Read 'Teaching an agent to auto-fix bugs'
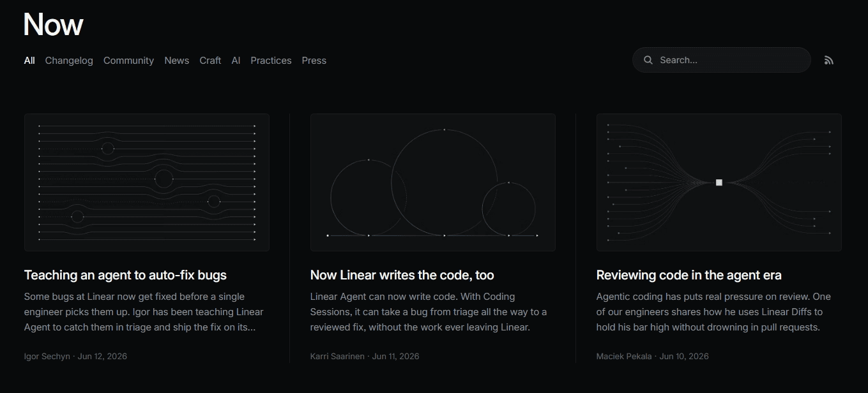This screenshot has height=393, width=868. click(x=125, y=275)
